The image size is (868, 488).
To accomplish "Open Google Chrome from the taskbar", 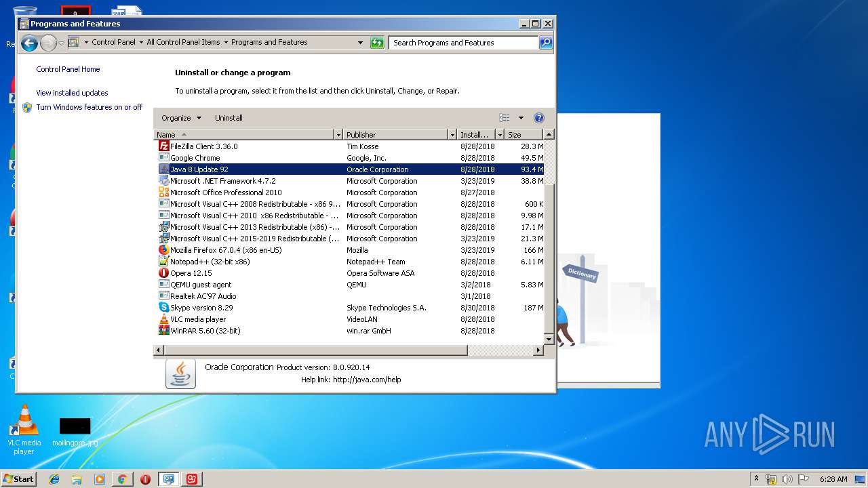I will click(122, 479).
